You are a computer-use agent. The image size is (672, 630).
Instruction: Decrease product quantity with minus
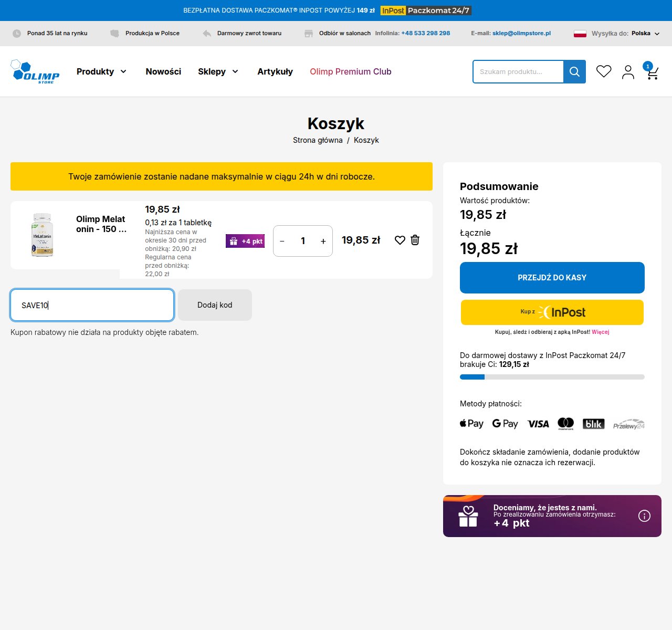pos(282,241)
